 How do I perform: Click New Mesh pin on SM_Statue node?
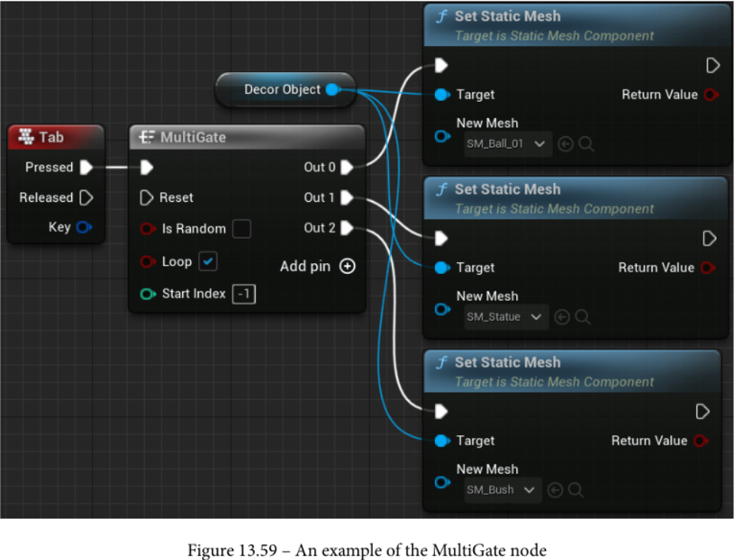click(x=442, y=310)
